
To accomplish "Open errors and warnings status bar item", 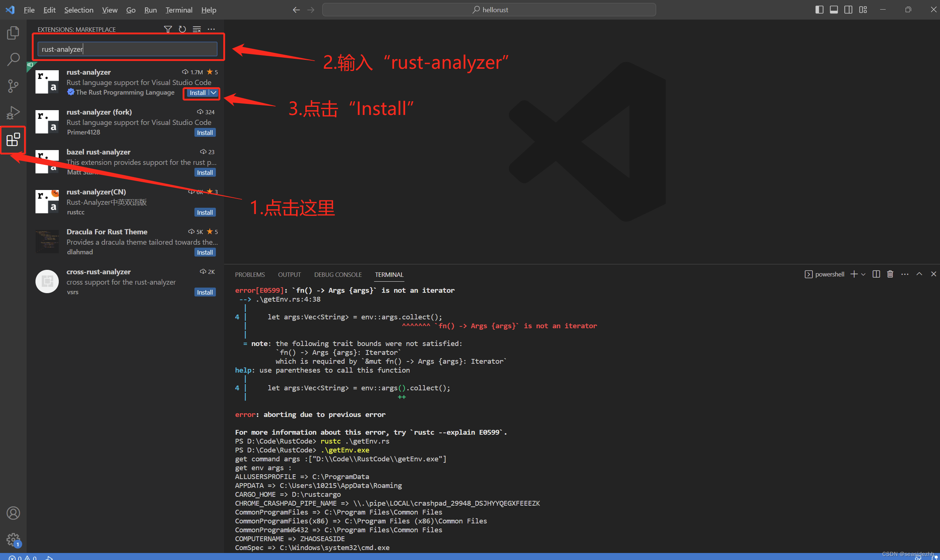I will point(23,557).
